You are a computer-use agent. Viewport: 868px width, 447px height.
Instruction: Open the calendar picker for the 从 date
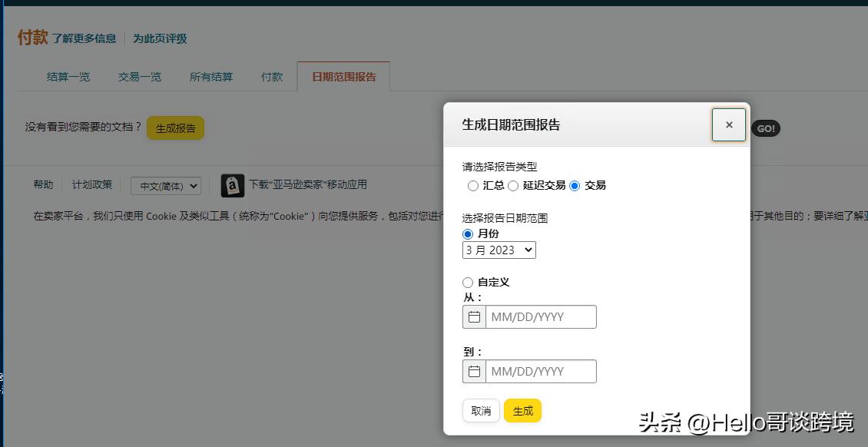[474, 316]
